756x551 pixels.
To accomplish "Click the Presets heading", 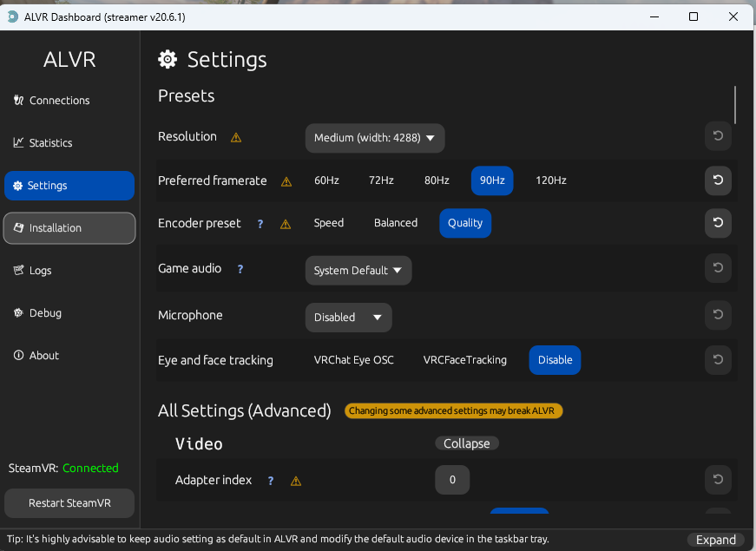I will (x=186, y=96).
